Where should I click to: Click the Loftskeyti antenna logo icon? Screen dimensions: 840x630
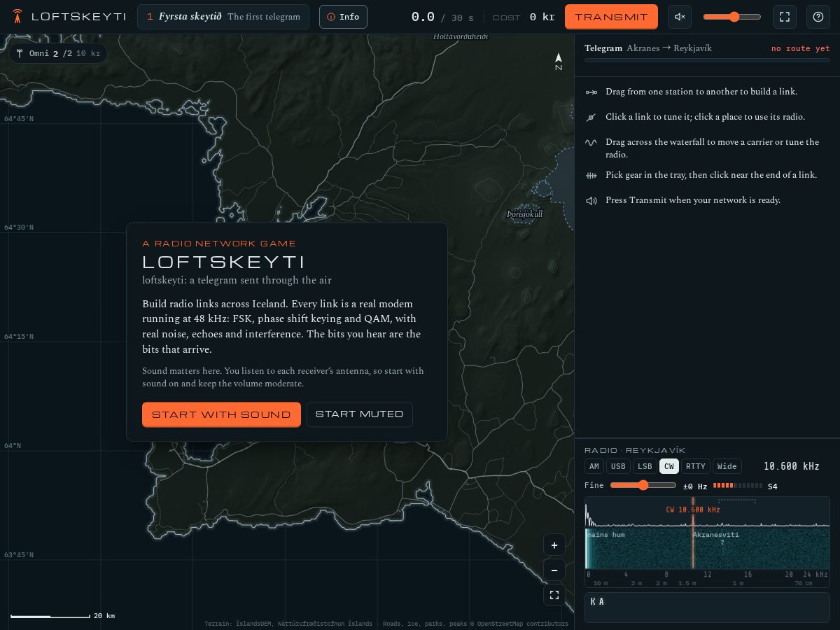(17, 16)
